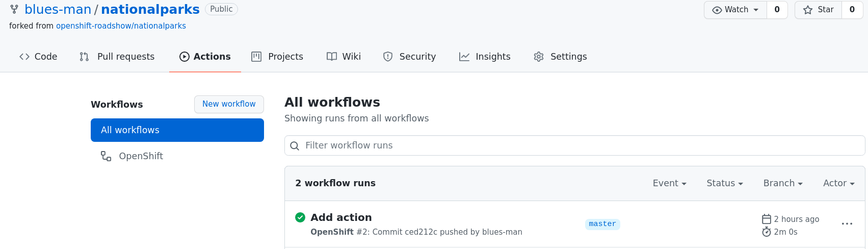Click the fork icon beside blues-man
This screenshot has height=249, width=868.
pos(14,9)
